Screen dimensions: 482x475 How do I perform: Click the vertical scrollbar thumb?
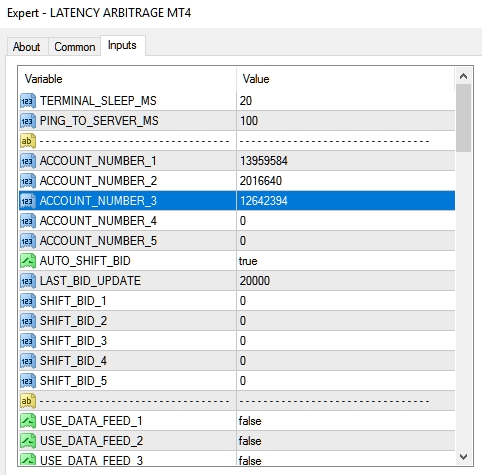463,118
